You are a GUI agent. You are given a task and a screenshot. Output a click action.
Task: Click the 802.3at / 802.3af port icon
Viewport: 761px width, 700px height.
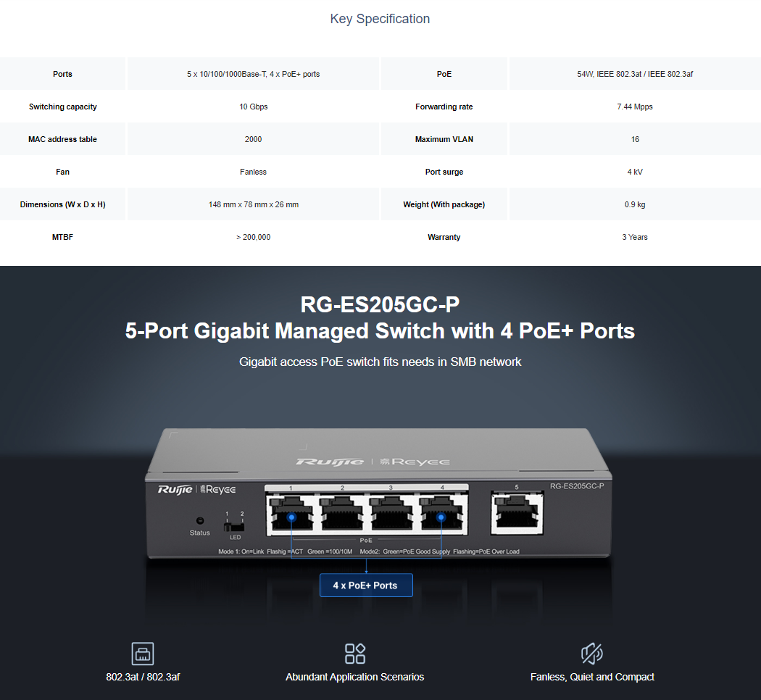pos(143,654)
